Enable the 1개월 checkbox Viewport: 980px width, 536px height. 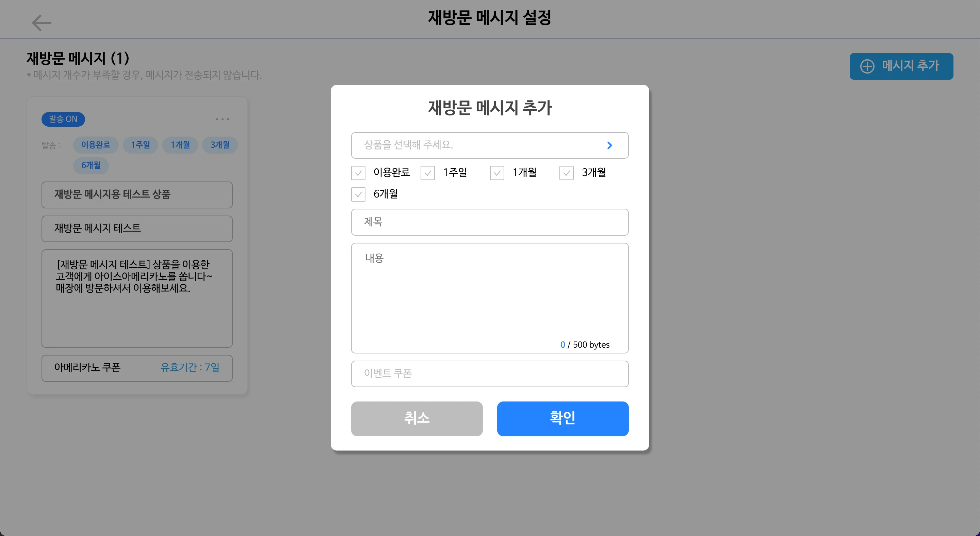pyautogui.click(x=497, y=173)
